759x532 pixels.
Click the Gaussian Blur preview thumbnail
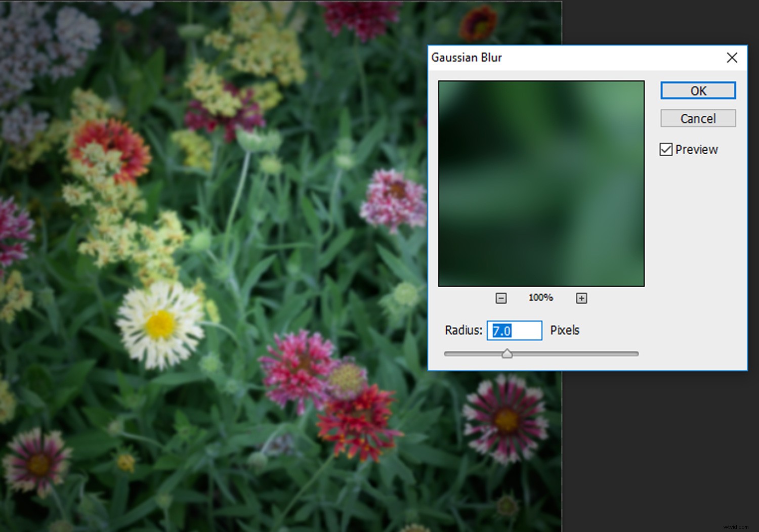[x=541, y=183]
